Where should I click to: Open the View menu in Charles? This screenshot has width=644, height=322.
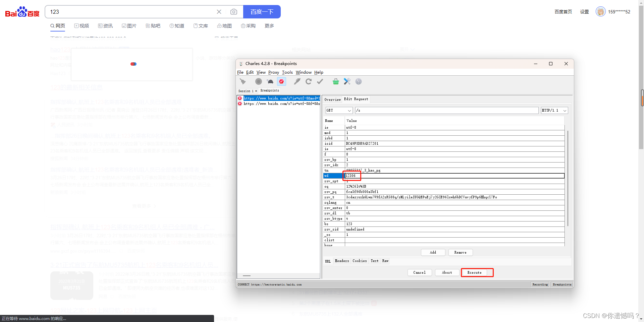[x=261, y=72]
